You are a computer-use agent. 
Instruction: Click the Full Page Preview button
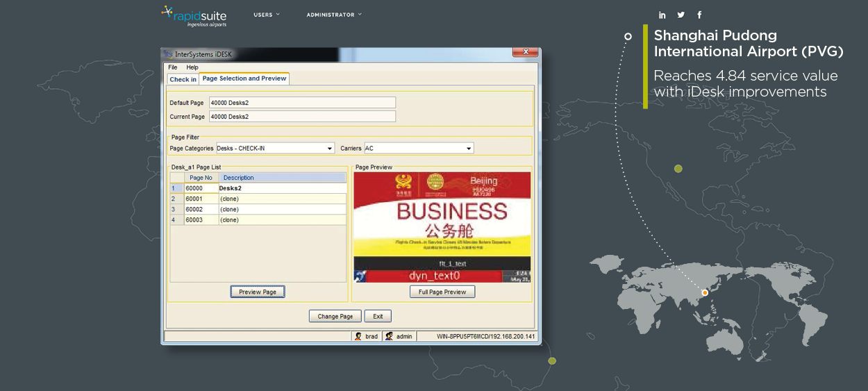click(x=442, y=292)
